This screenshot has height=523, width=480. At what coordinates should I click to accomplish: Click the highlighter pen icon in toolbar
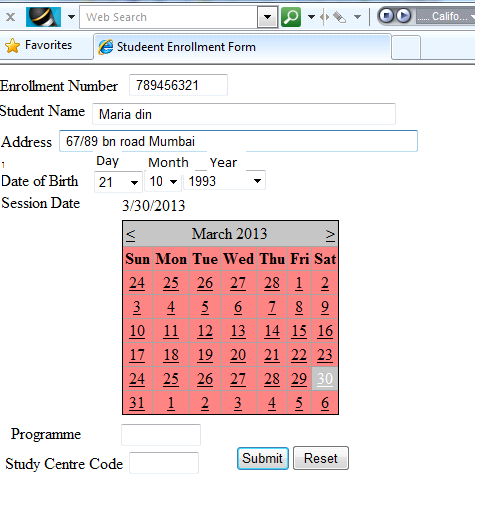[340, 17]
